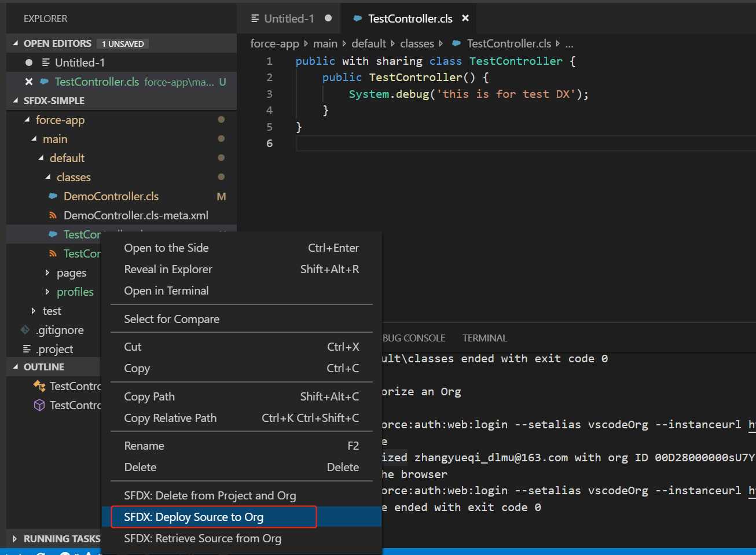
Task: Open the .project file
Action: (54, 349)
